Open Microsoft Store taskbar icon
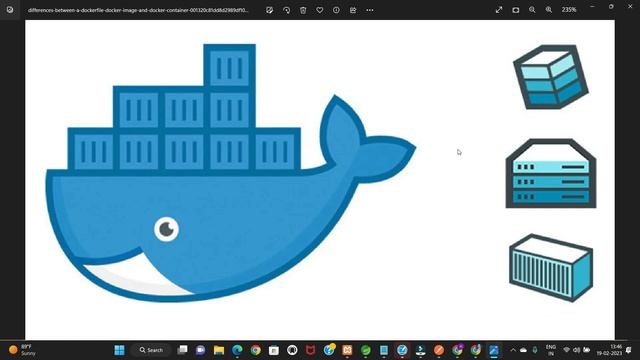Screen dimensions: 640x360 click(274, 350)
